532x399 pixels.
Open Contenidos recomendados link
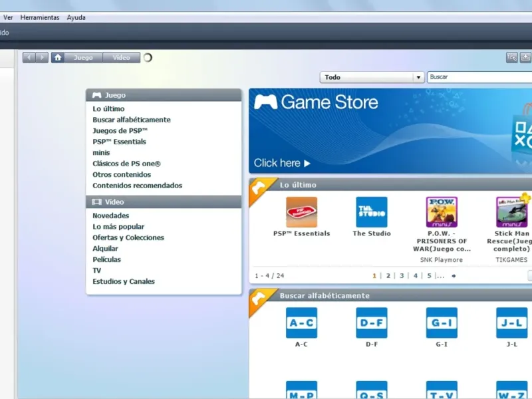(x=138, y=186)
